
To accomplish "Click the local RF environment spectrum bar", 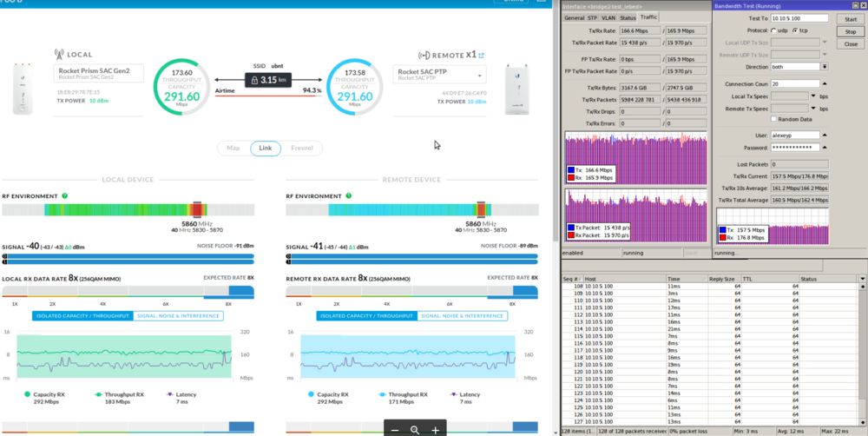I will click(x=128, y=209).
